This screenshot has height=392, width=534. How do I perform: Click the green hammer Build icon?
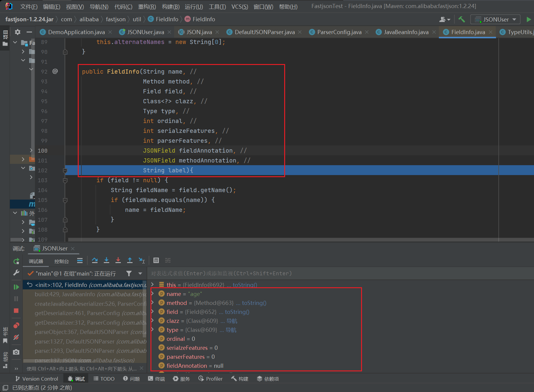click(x=462, y=19)
